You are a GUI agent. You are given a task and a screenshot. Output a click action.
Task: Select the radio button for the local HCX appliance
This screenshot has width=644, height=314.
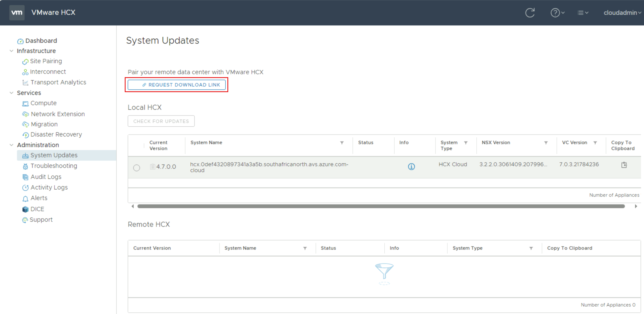[x=137, y=168]
